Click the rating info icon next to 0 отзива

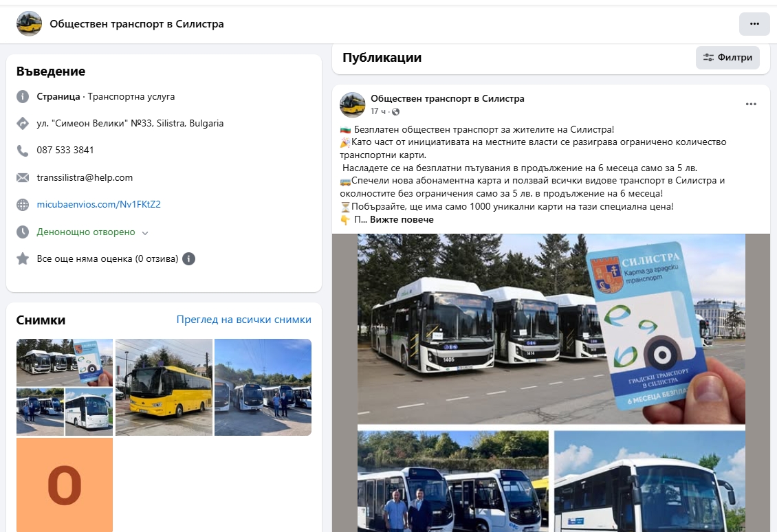click(189, 258)
